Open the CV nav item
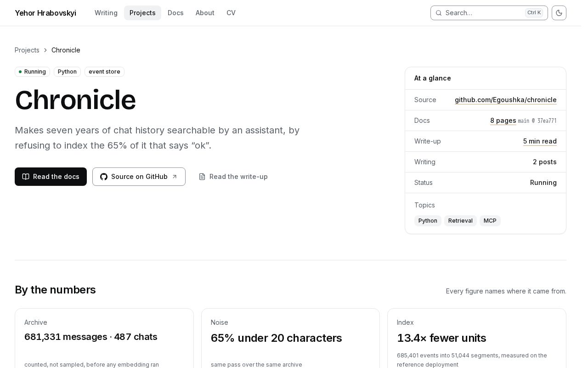This screenshot has width=588, height=368. click(x=231, y=13)
